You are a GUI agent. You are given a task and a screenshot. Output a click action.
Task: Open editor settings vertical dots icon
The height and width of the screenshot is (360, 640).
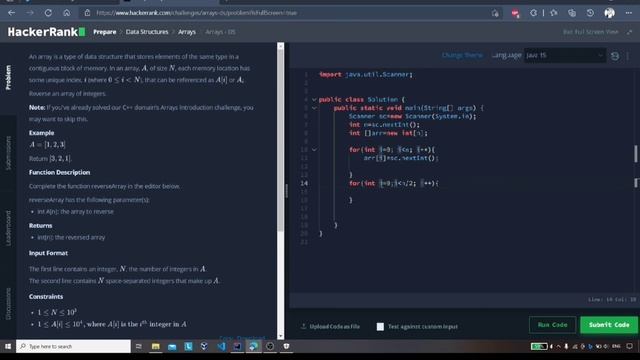628,56
